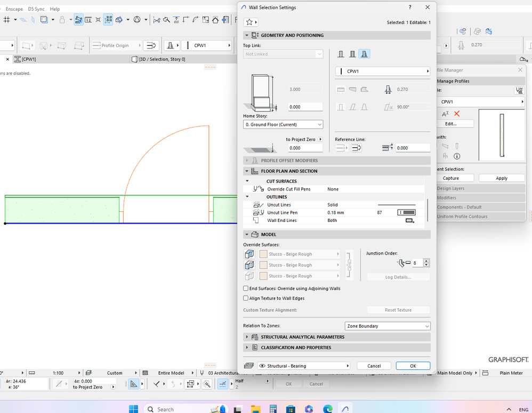Image resolution: width=532 pixels, height=413 pixels.
Task: Open the Enscape menu
Action: 14,9
